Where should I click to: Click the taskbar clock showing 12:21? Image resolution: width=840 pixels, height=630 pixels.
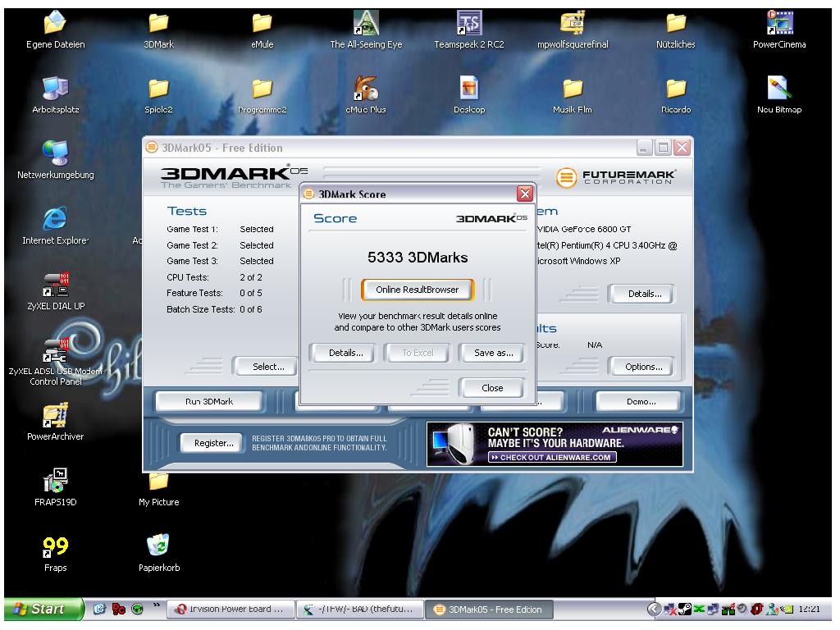click(810, 609)
